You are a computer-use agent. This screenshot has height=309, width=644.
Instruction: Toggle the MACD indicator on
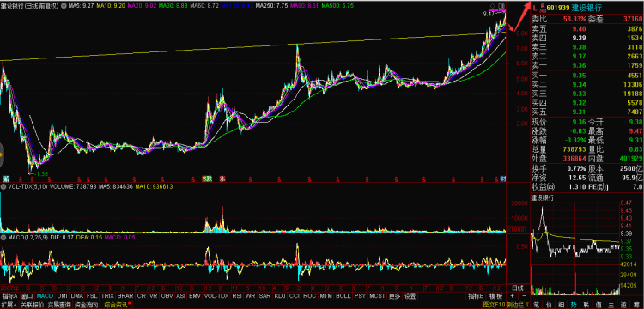coord(46,296)
